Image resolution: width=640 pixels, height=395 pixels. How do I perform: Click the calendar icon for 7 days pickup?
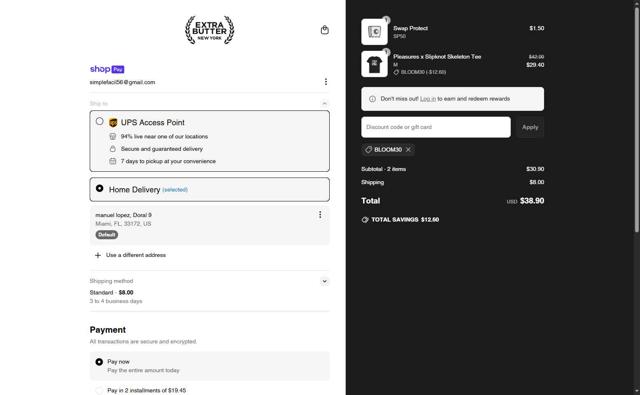coord(113,161)
